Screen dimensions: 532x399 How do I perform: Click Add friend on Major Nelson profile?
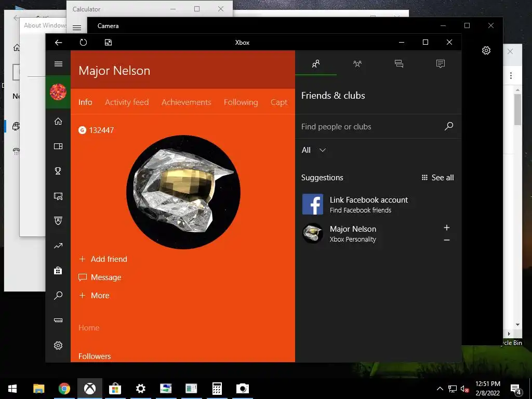(x=103, y=259)
